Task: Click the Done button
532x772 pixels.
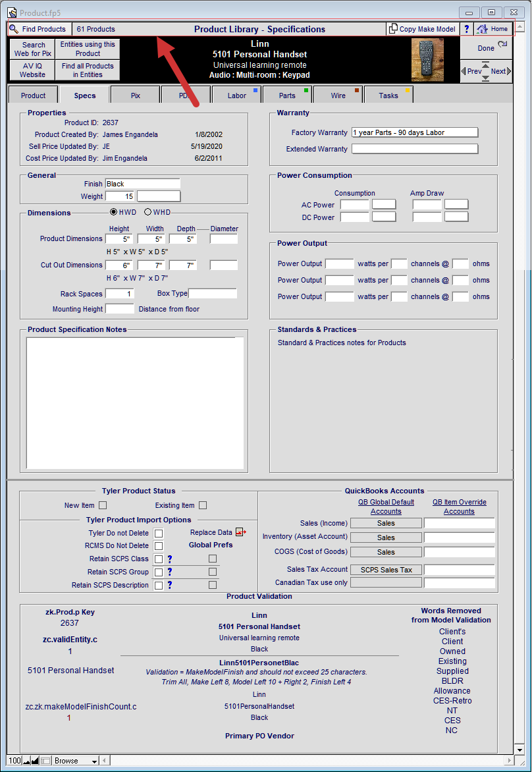Action: 486,48
